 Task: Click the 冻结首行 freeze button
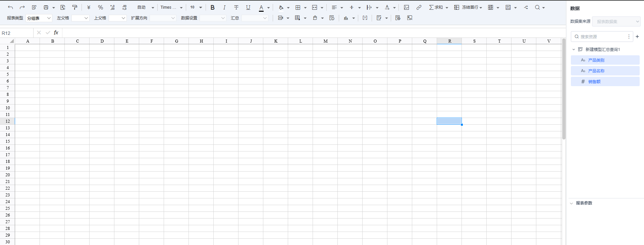coord(466,7)
